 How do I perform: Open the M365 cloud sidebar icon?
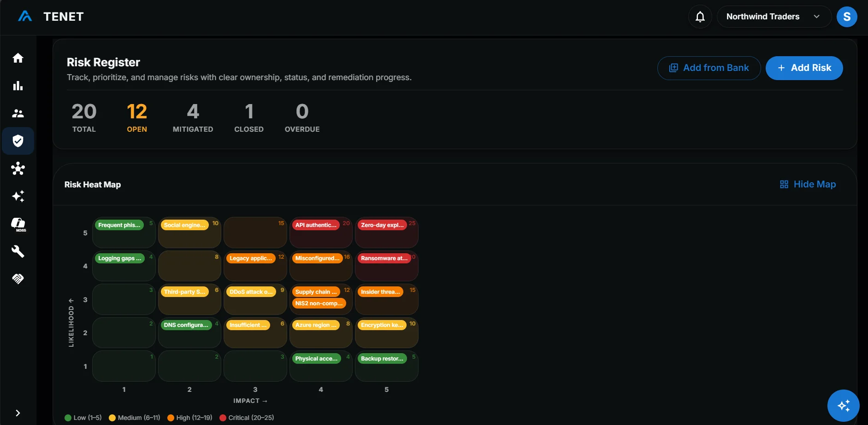pyautogui.click(x=18, y=224)
